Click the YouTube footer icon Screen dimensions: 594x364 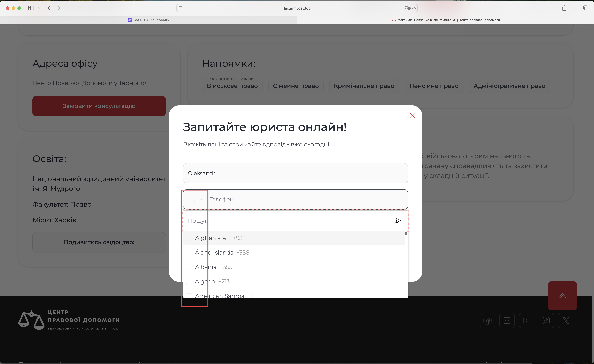tap(527, 320)
